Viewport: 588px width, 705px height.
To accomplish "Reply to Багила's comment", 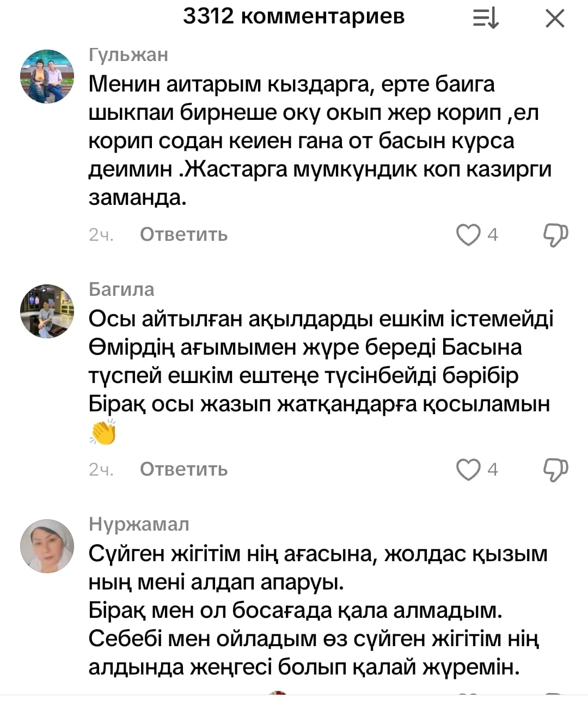I will click(x=183, y=470).
